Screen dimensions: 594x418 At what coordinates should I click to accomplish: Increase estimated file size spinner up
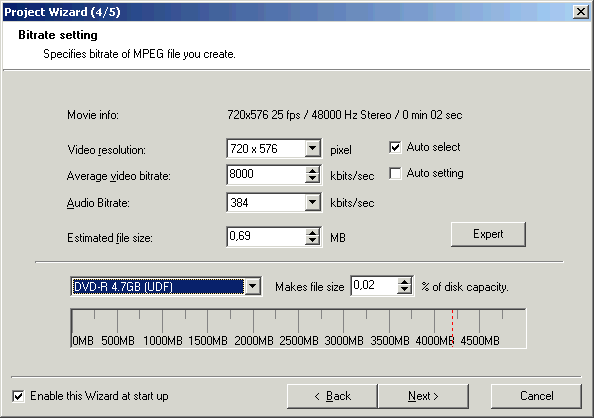[x=313, y=233]
